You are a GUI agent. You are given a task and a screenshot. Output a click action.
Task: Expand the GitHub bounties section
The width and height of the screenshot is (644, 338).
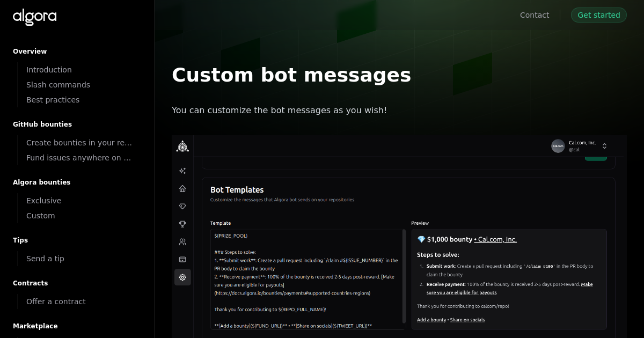42,124
